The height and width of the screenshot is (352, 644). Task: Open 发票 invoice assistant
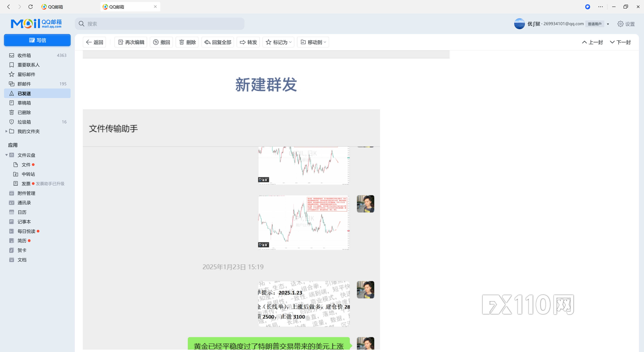26,184
